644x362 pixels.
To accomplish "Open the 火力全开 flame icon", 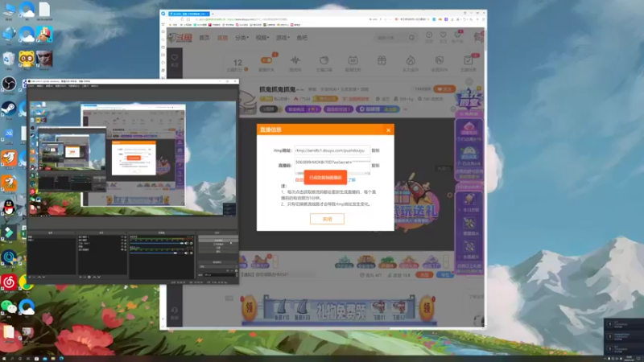I will 411,61.
